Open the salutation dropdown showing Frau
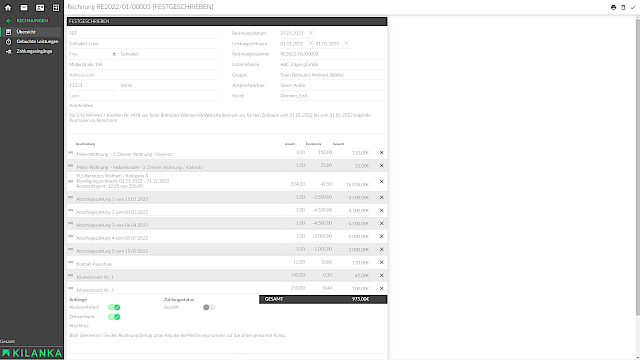The height and width of the screenshot is (360, 640). click(x=92, y=54)
